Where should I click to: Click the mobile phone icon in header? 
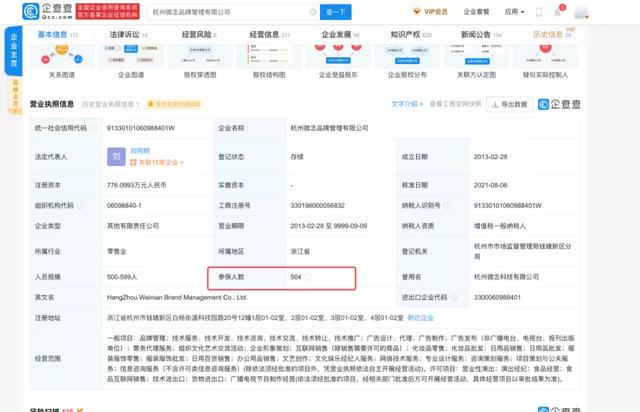click(x=539, y=12)
